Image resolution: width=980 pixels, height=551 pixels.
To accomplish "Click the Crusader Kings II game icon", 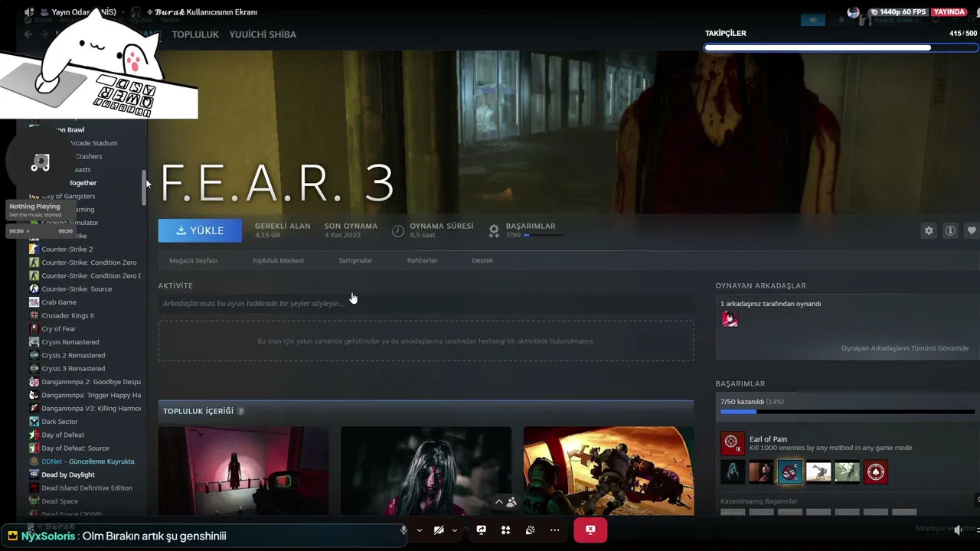I will 34,315.
